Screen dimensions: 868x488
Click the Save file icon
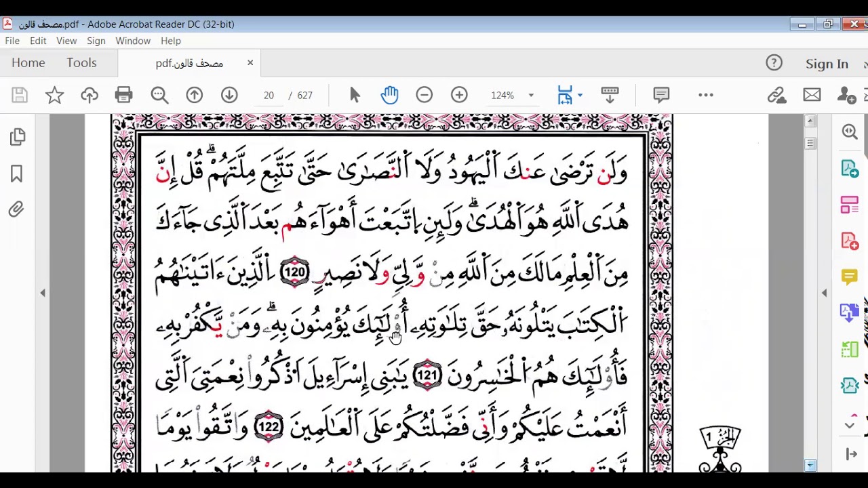click(x=20, y=96)
